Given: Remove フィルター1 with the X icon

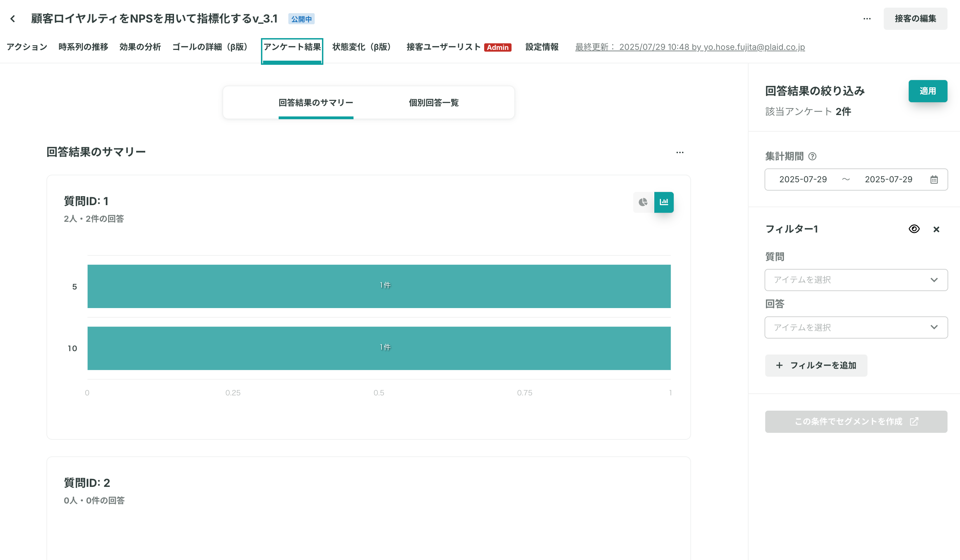Looking at the screenshot, I should pos(936,229).
